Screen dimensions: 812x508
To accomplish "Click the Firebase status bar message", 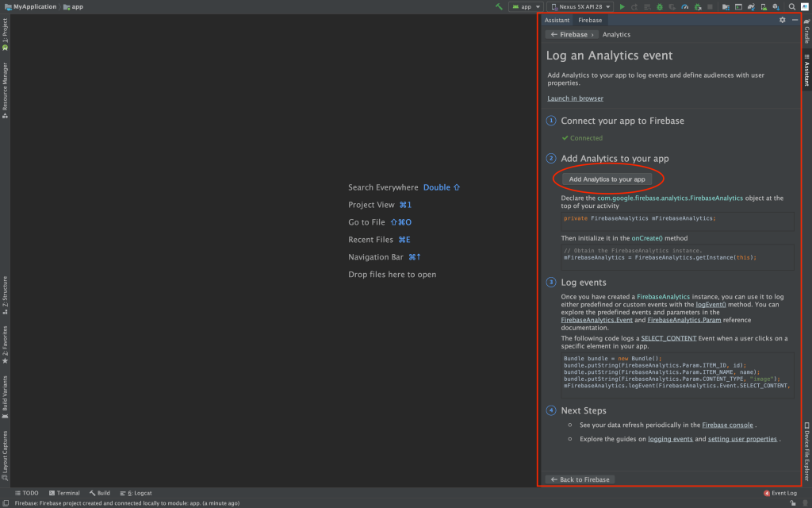I will [x=127, y=502].
